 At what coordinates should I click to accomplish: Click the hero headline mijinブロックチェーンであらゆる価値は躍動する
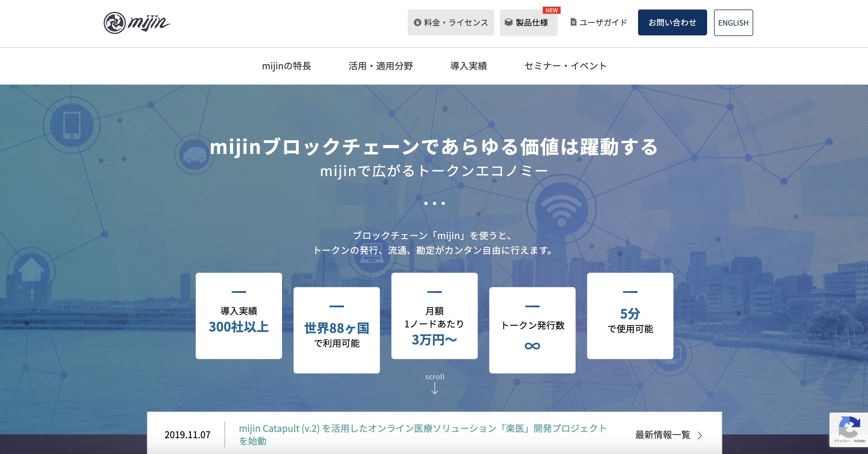[x=434, y=147]
